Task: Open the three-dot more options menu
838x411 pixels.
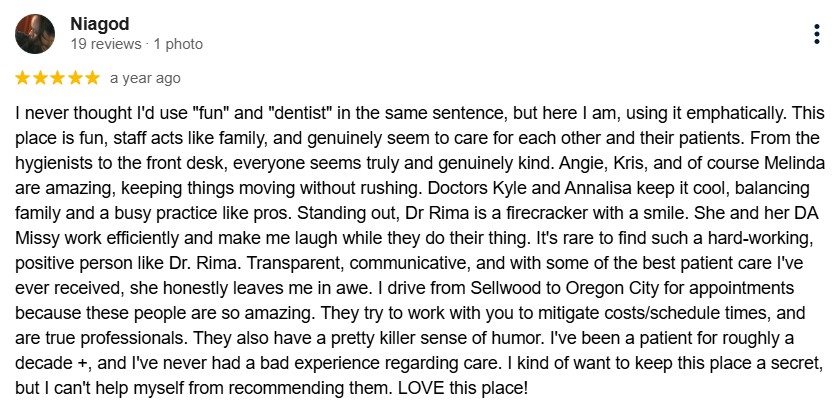Action: pos(817,34)
